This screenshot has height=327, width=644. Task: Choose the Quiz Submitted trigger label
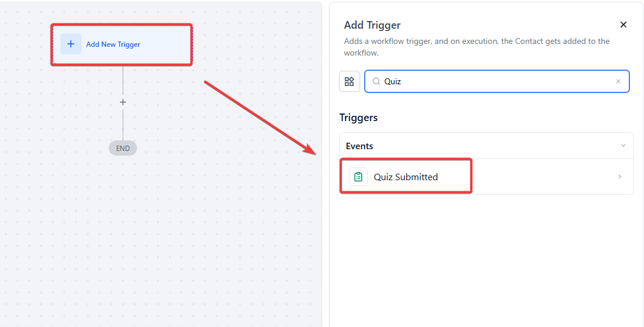tap(406, 177)
